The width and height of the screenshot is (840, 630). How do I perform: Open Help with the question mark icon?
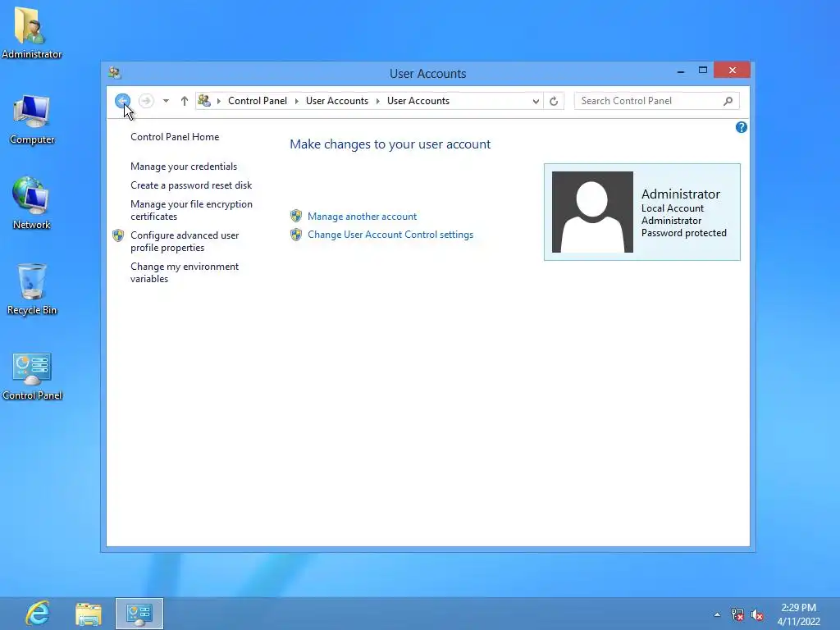[x=742, y=127]
